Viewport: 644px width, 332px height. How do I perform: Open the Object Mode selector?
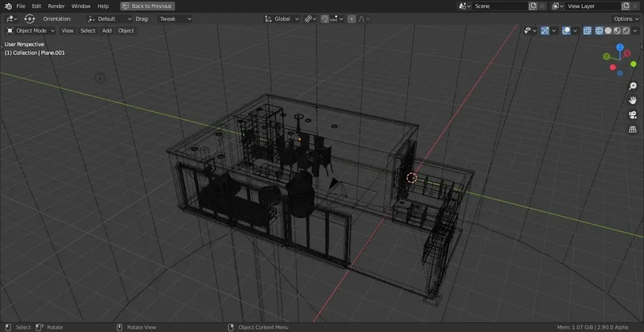[31, 31]
